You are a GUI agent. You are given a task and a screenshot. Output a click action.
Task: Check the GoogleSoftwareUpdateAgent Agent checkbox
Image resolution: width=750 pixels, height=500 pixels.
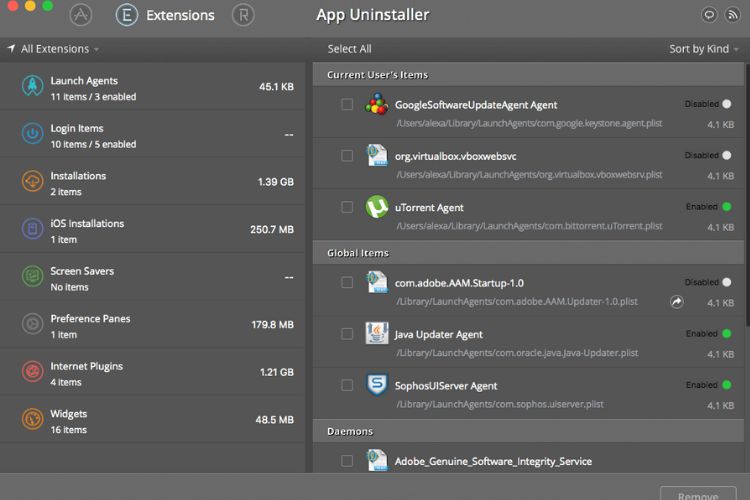click(x=347, y=104)
